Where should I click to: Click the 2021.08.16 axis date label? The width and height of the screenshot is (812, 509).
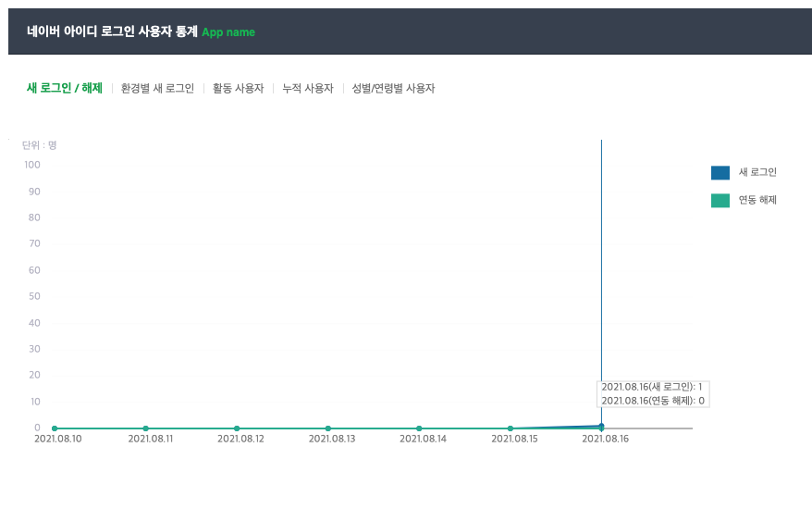(606, 439)
